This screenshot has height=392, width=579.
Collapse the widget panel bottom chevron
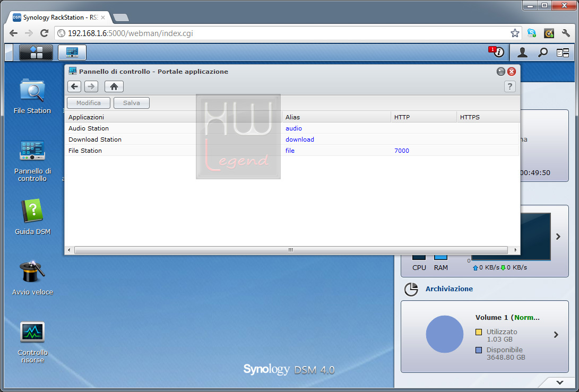560,383
